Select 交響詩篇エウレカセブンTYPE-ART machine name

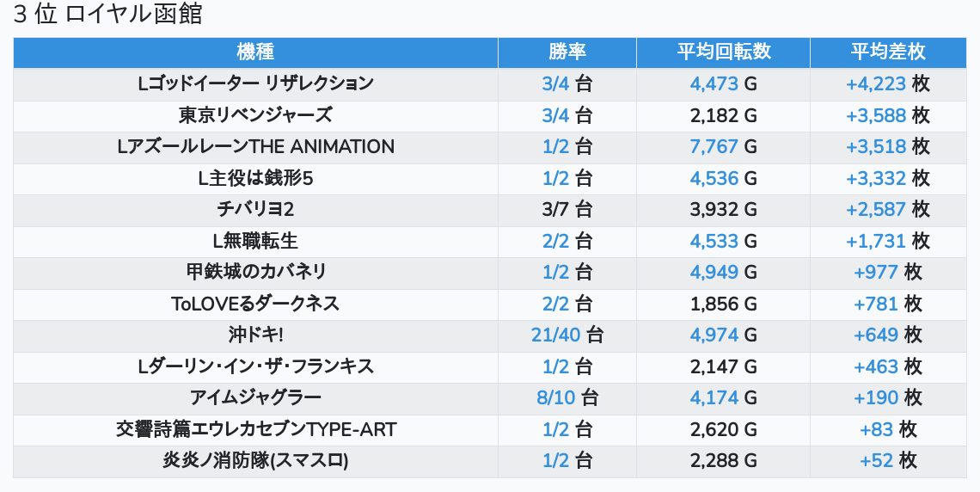coord(255,430)
